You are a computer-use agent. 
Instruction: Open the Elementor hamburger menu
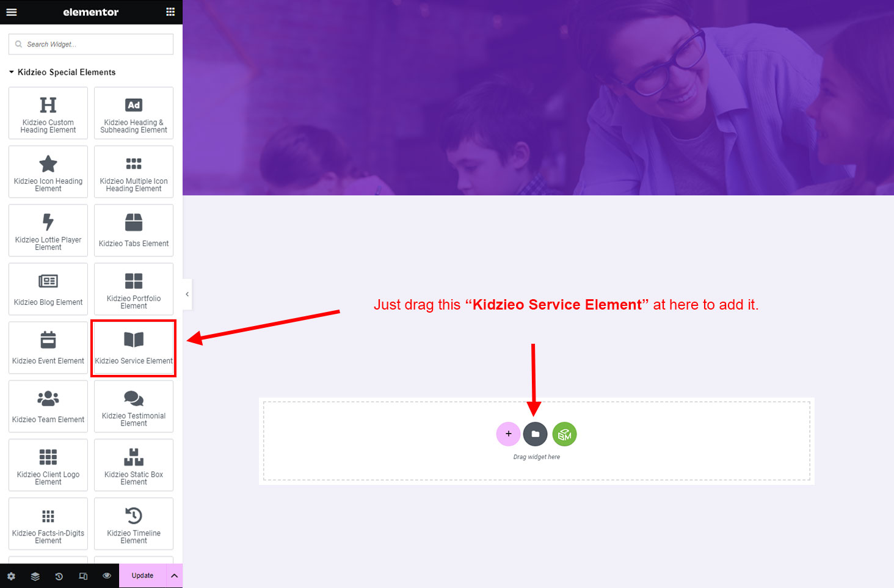12,12
